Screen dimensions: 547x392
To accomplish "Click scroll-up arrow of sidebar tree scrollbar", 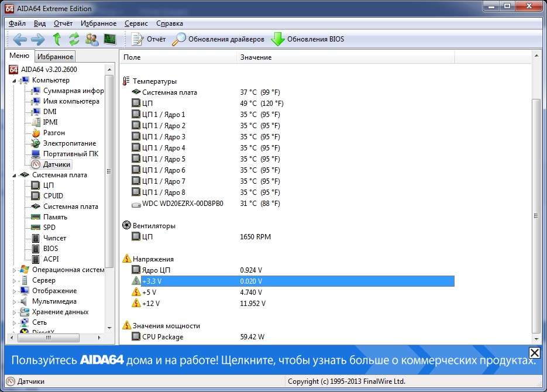I will [109, 70].
